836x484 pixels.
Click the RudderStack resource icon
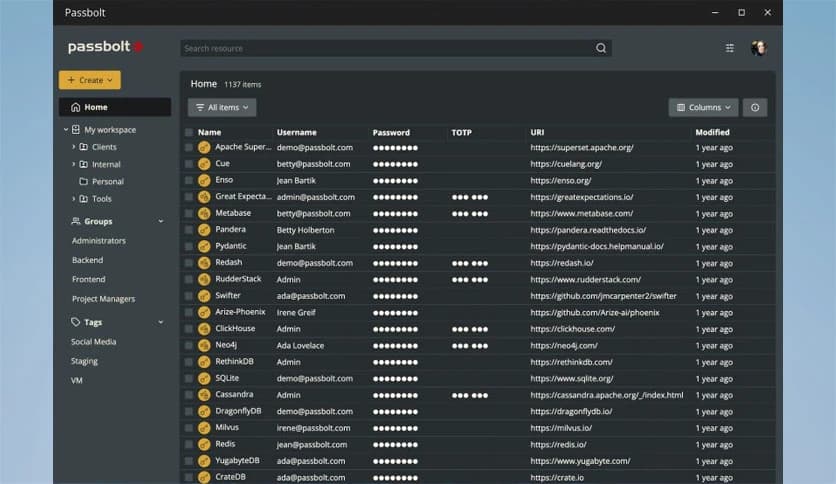(204, 280)
